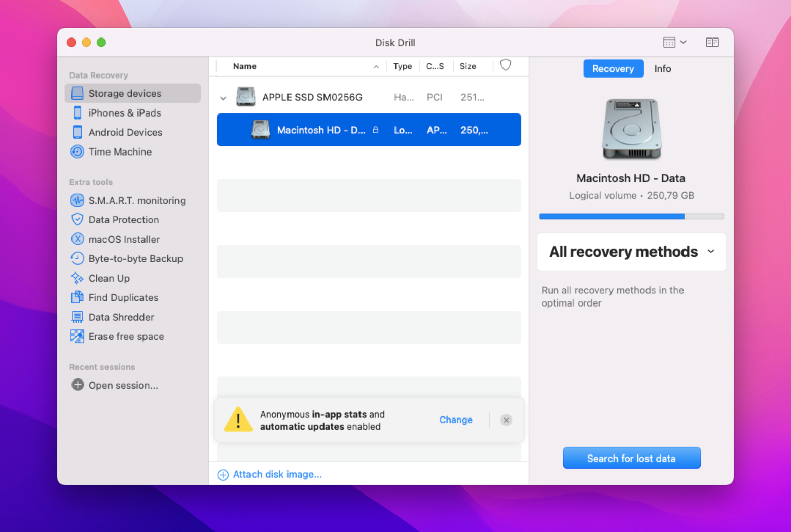
Task: Select the Storage devices sidebar icon
Action: [77, 93]
